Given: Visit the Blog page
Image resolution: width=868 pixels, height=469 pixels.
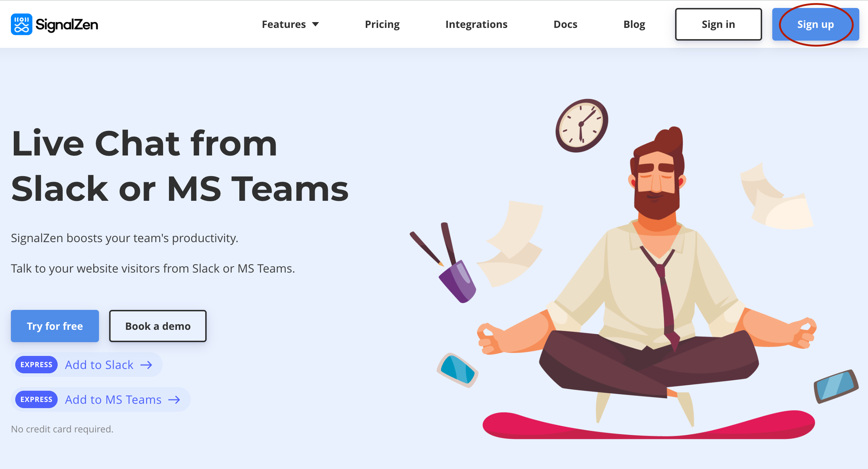Looking at the screenshot, I should click(x=634, y=24).
